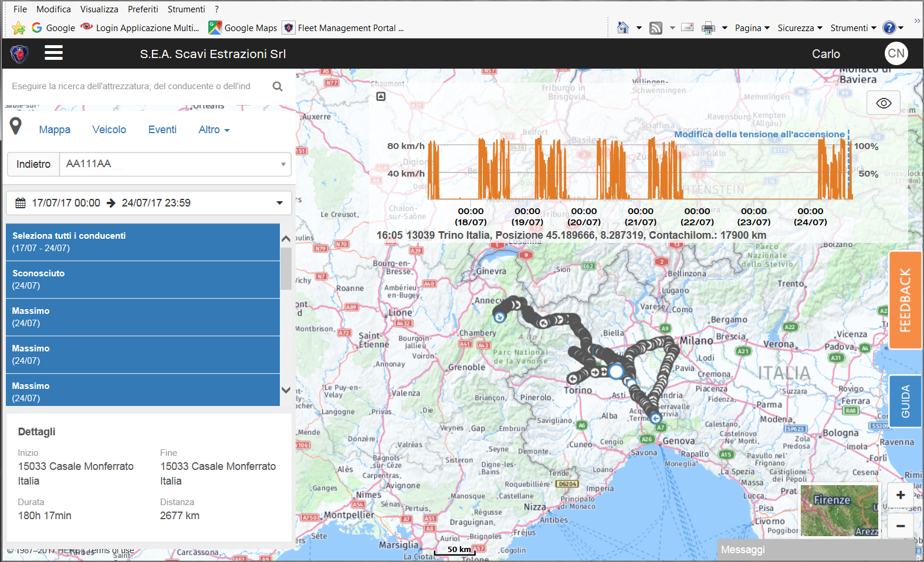
Task: Zoom out of the map
Action: (x=900, y=526)
